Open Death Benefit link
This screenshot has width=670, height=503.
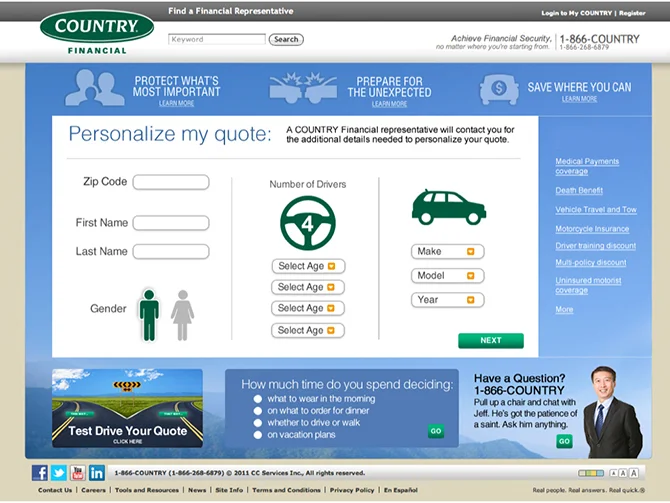[x=579, y=191]
